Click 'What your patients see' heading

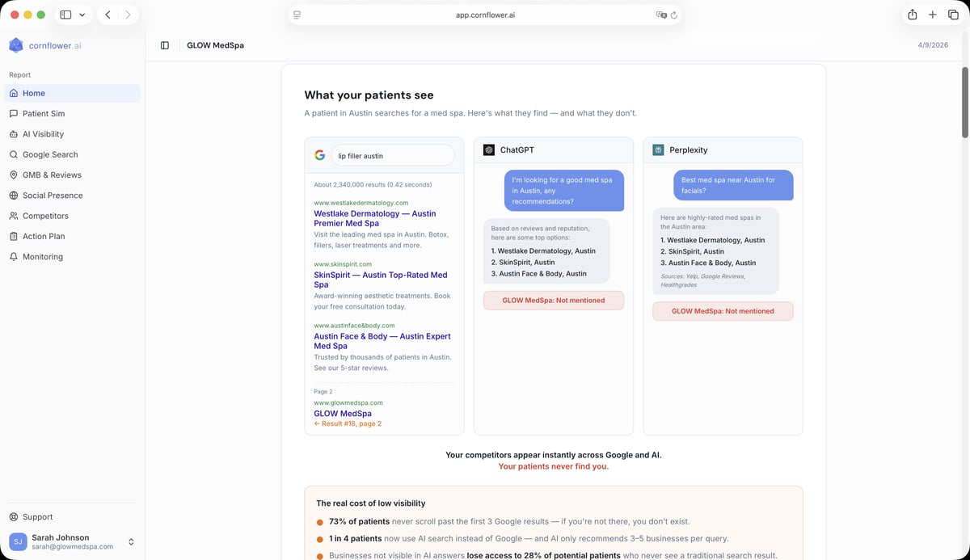click(x=369, y=95)
